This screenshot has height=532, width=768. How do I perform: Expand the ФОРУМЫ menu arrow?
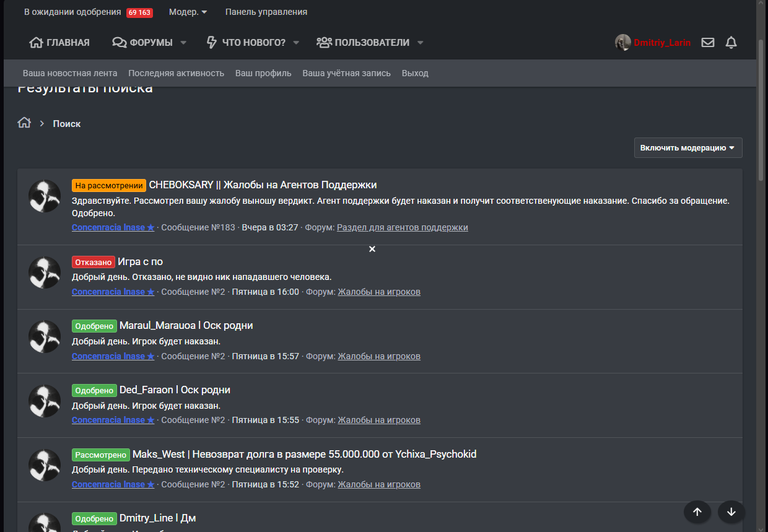[x=183, y=43]
